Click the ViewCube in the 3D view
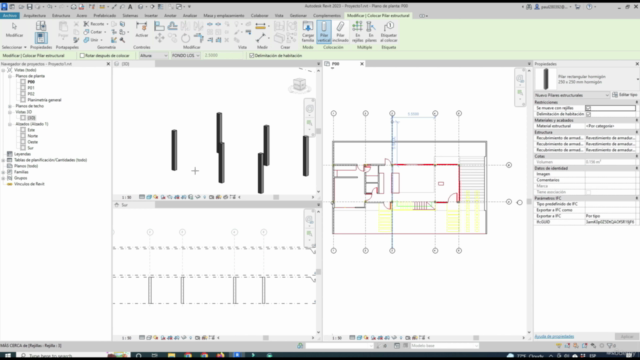Image resolution: width=640 pixels, height=360 pixels. point(300,84)
